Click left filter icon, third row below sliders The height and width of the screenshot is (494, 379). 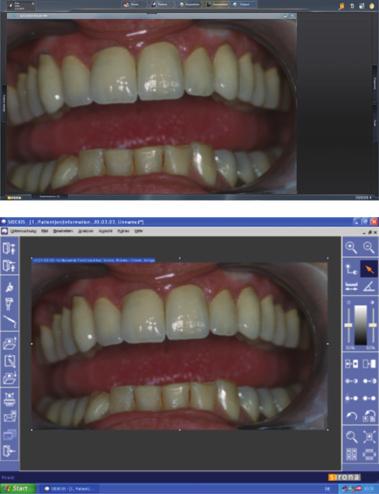click(351, 398)
